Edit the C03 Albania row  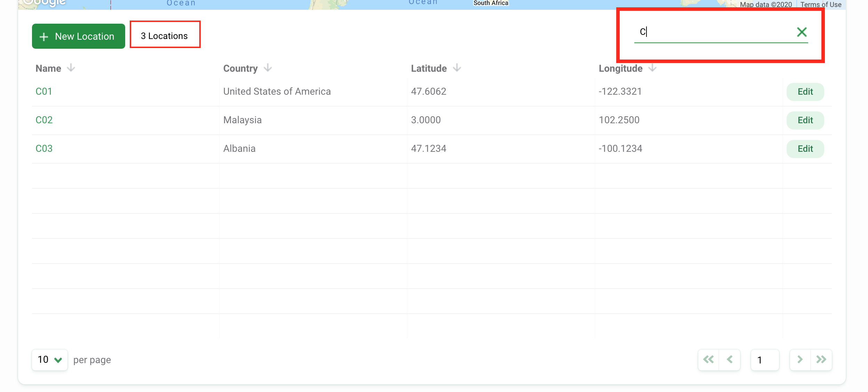click(805, 149)
